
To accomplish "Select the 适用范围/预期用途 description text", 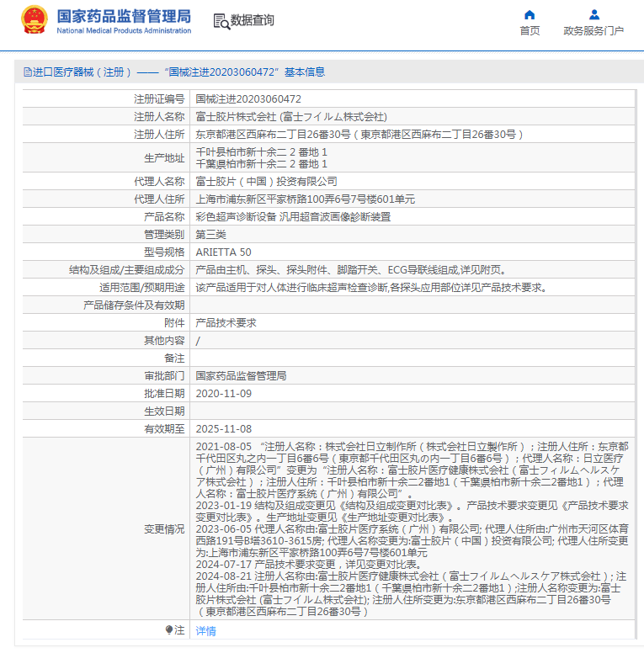I will point(372,287).
